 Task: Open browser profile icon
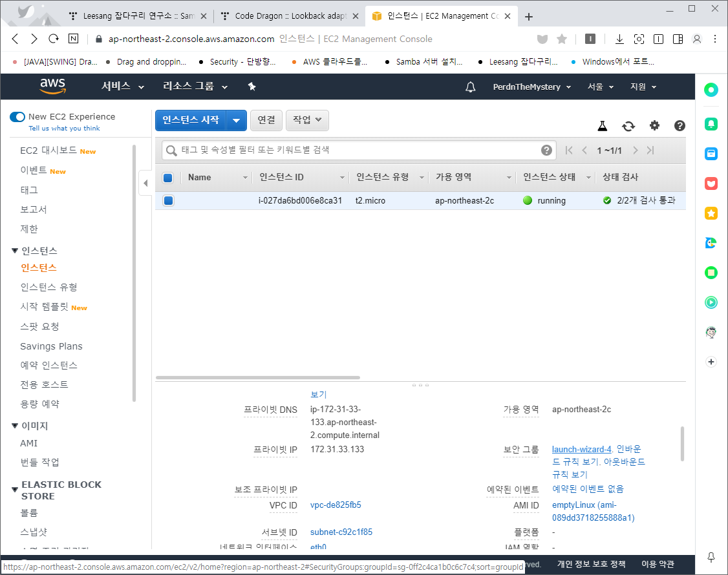click(x=697, y=39)
